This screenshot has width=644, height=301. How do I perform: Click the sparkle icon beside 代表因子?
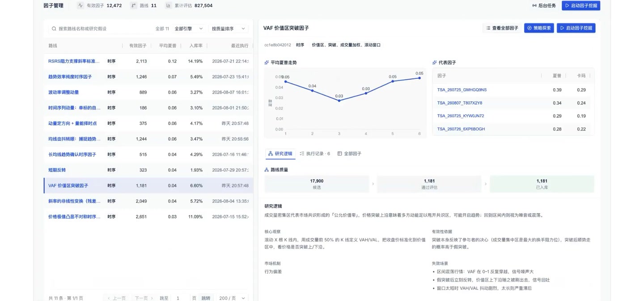[435, 63]
